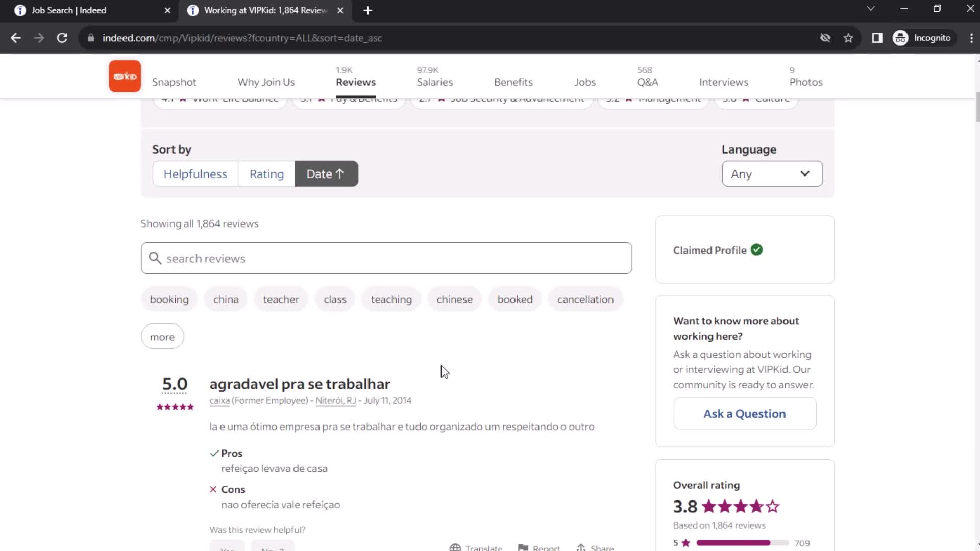Expand more keyword filters

(x=162, y=337)
